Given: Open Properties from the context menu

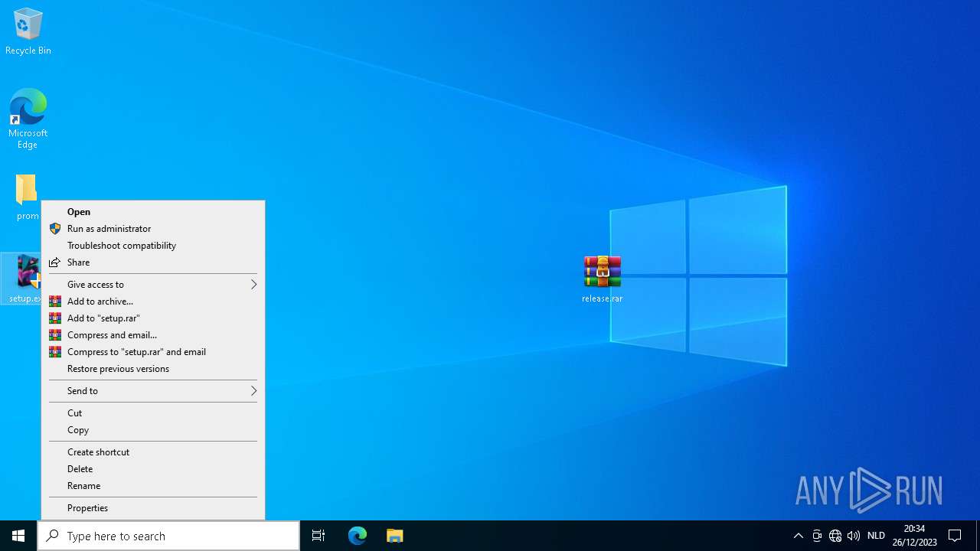Looking at the screenshot, I should pyautogui.click(x=153, y=508).
